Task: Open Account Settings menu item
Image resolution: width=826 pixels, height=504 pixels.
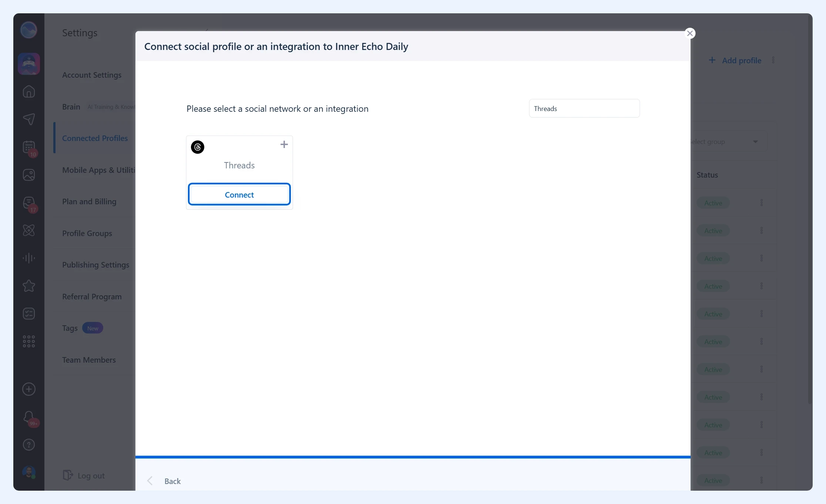Action: point(92,75)
